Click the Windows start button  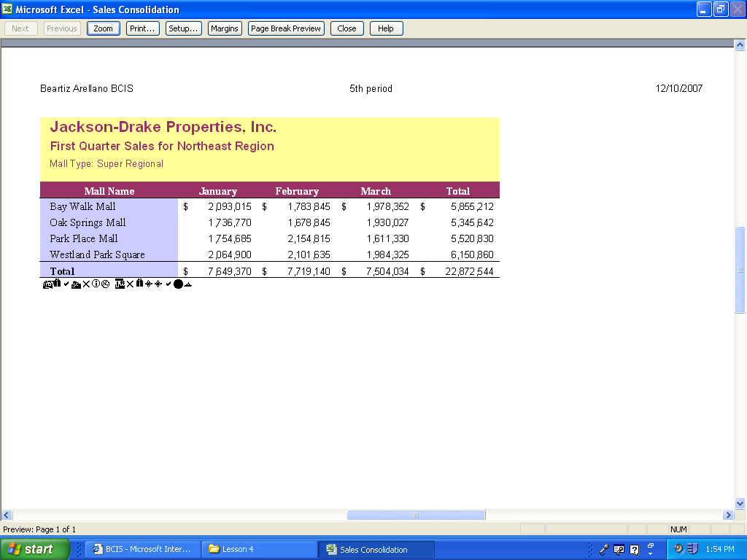(34, 549)
